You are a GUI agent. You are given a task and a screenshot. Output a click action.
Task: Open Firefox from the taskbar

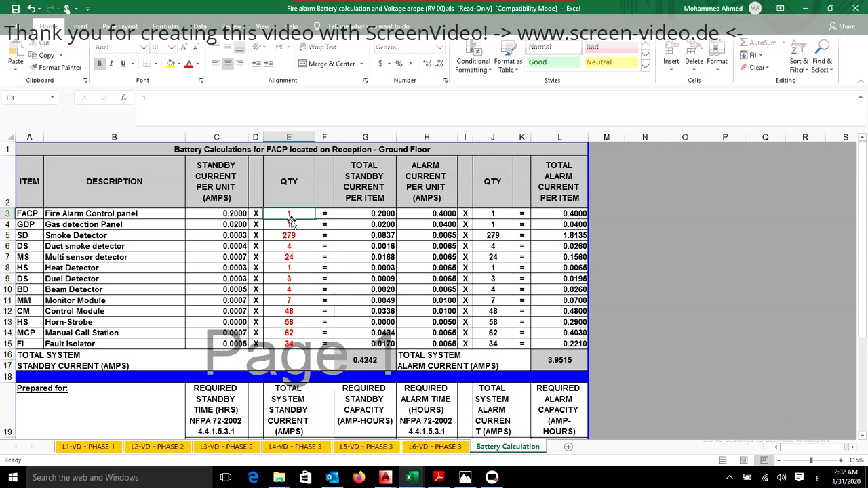359,477
